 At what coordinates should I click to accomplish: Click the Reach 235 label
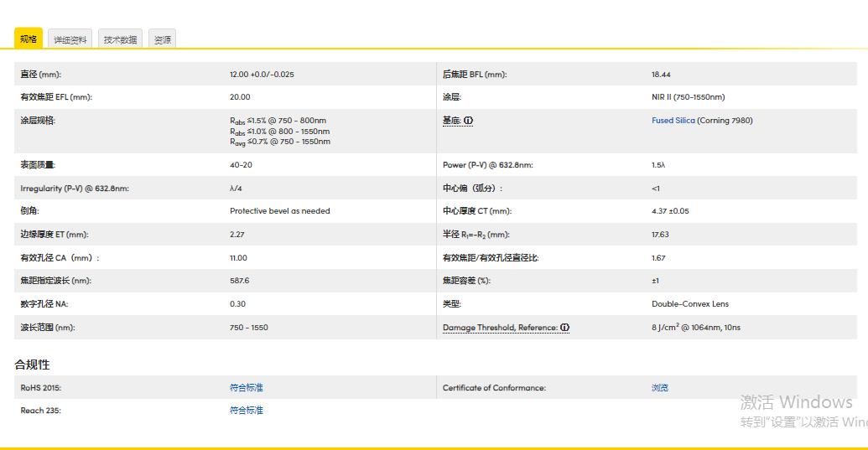[41, 411]
